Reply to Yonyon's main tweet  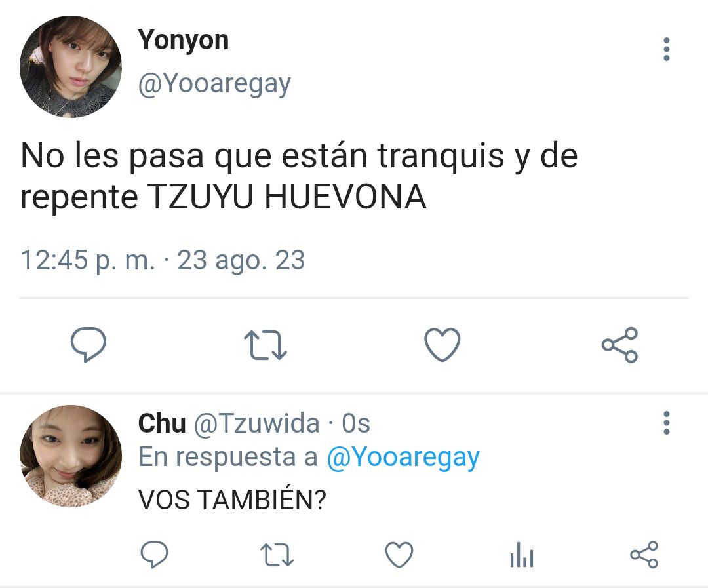click(88, 345)
